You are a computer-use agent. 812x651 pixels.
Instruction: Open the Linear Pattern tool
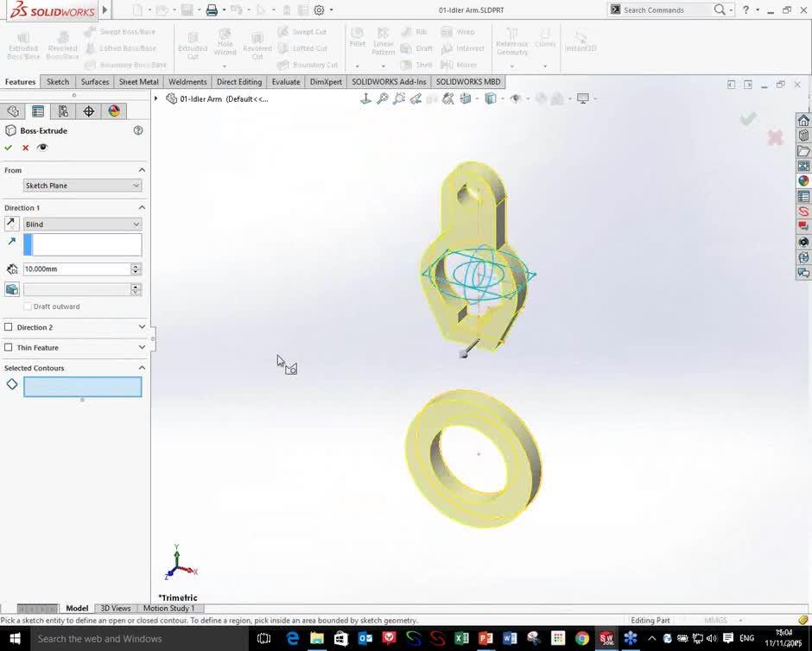[383, 43]
